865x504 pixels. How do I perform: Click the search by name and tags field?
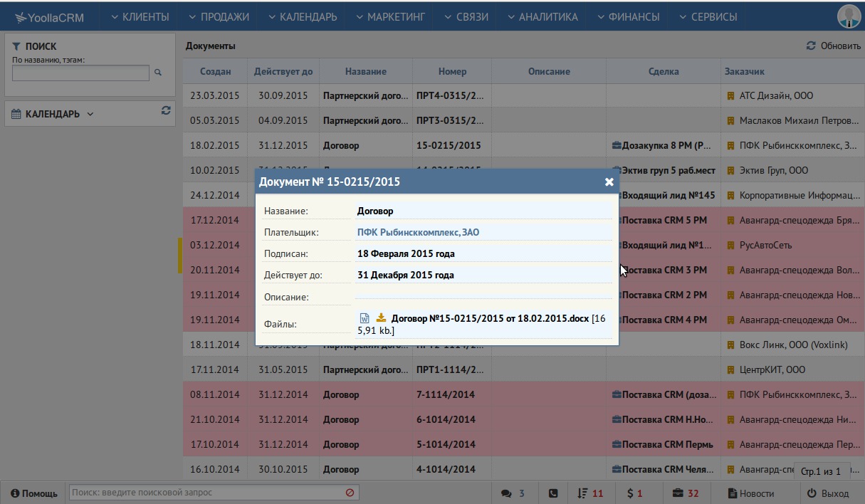80,73
